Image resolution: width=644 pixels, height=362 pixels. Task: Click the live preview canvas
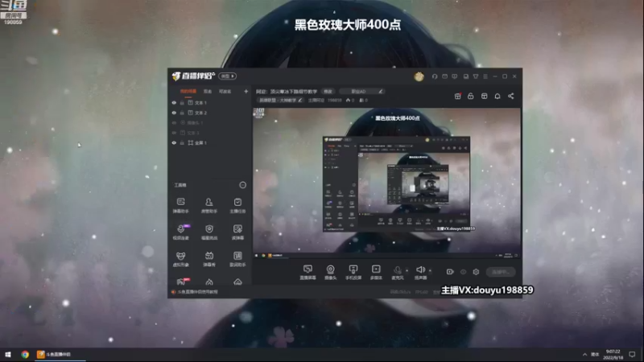point(387,183)
